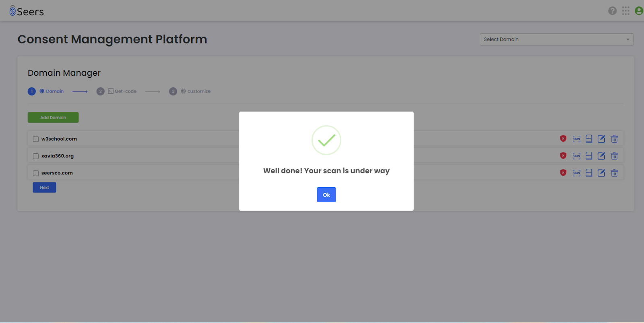Check the w3school.com checkbox
Viewport: 644px width, 323px height.
click(x=36, y=139)
